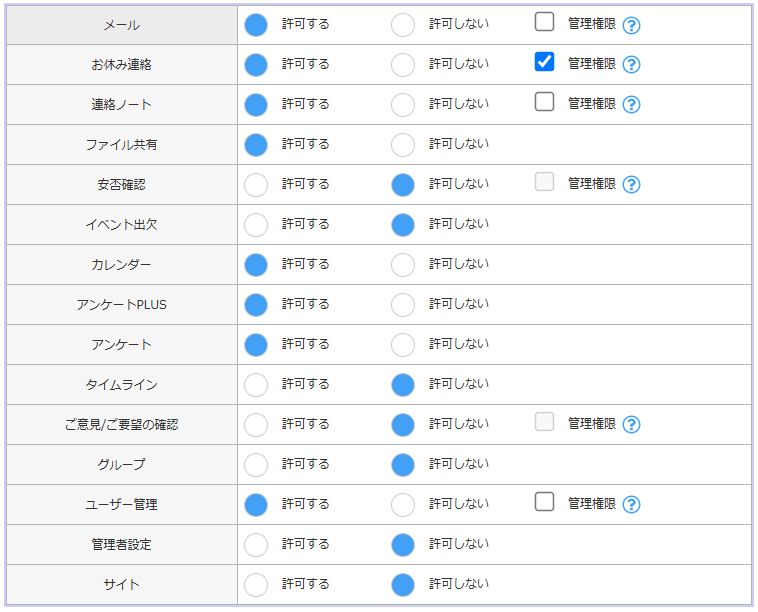Uncheck 管理権限 checkbox for お休み連絡
Screen dimensions: 758x612
click(x=544, y=61)
